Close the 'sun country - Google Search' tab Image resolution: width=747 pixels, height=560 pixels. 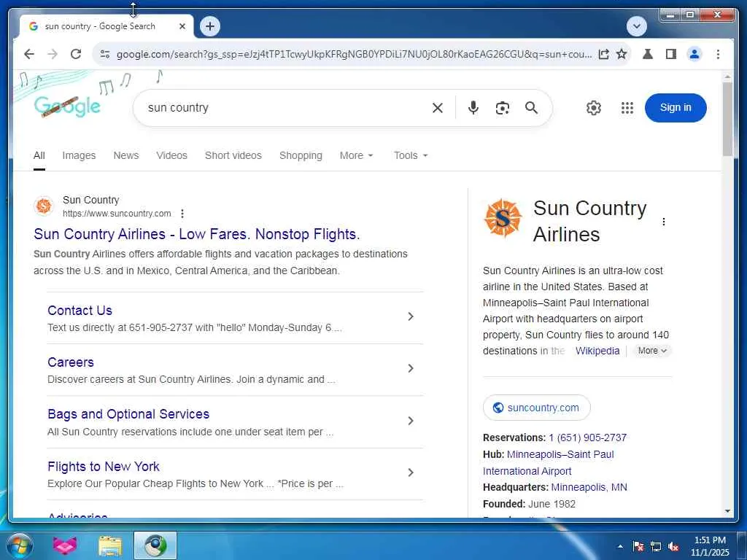click(x=182, y=27)
